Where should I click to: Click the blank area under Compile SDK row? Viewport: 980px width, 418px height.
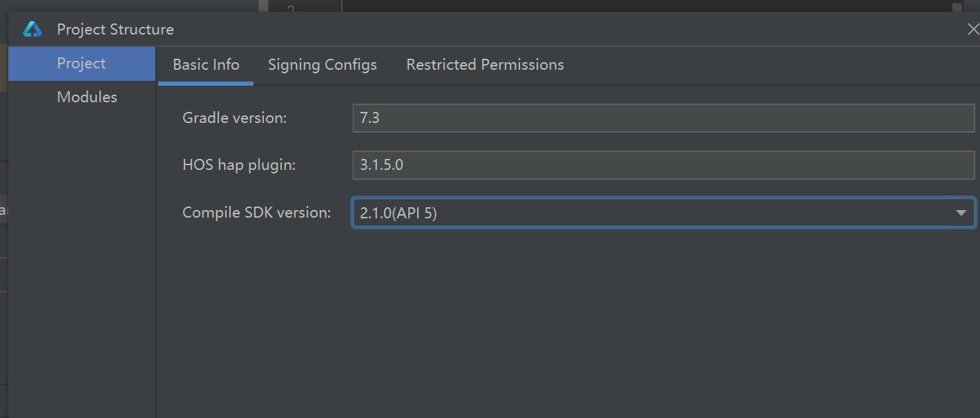click(566, 318)
